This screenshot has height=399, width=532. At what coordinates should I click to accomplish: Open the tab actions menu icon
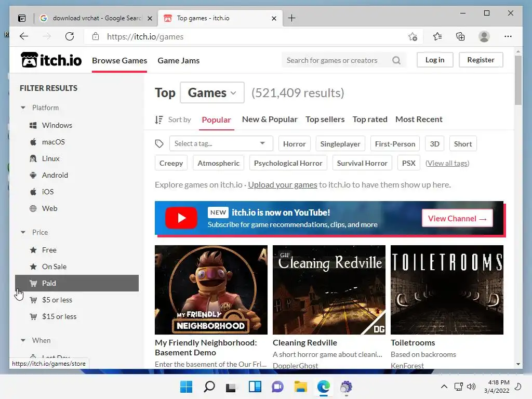(x=22, y=18)
